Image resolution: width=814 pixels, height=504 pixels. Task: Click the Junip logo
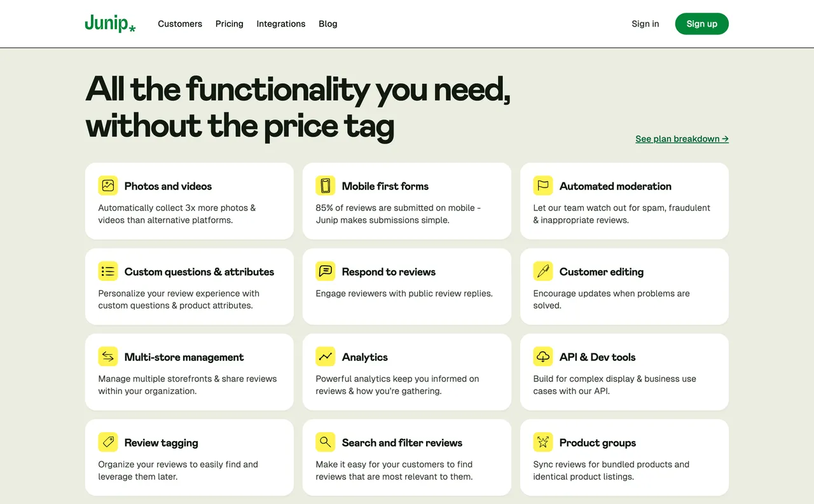point(110,24)
